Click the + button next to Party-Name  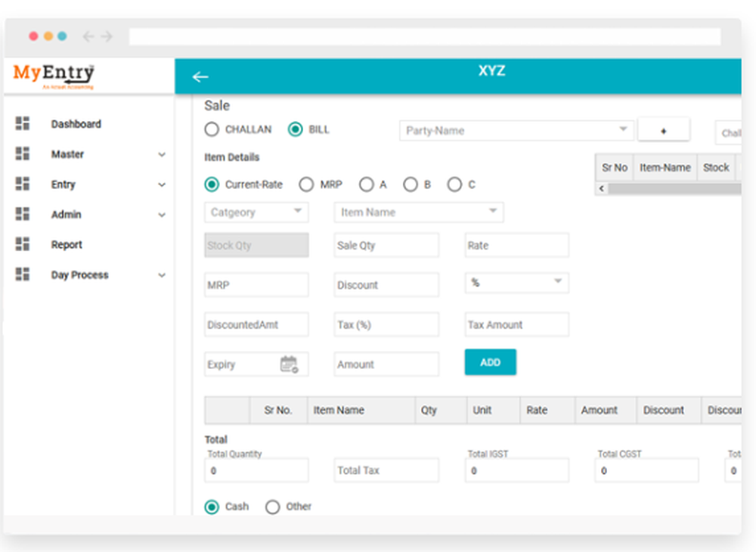coord(663,129)
